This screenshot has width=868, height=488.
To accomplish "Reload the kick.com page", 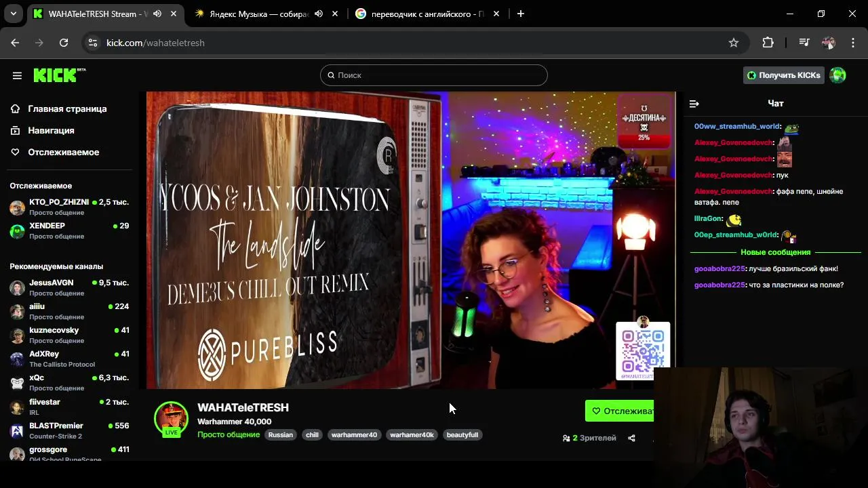I will 64,43.
